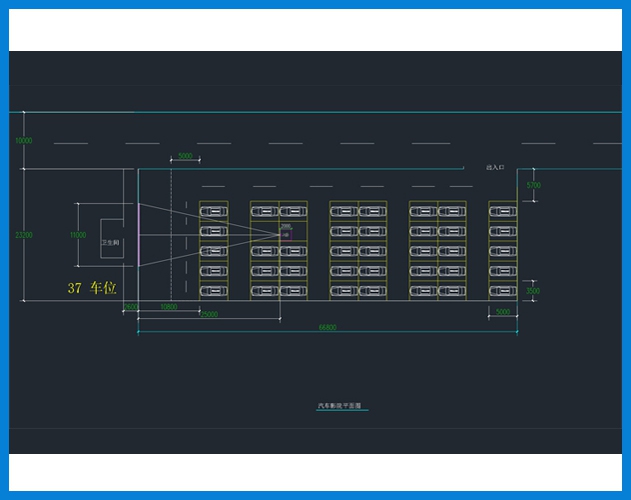This screenshot has width=631, height=500.
Task: Click the "2600" dimension text
Action: pos(131,307)
